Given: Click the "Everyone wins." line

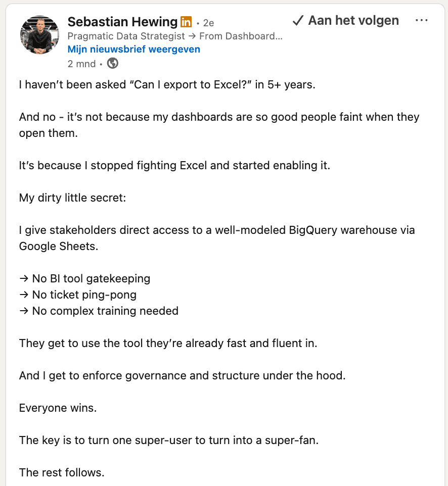Looking at the screenshot, I should (58, 408).
